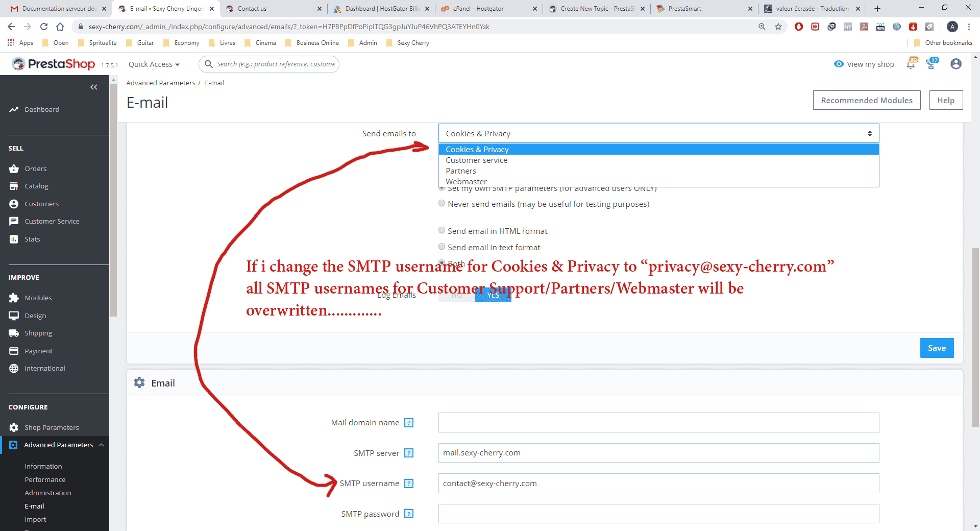Viewport: 980px width, 531px height.
Task: Click the Recommended Modules button
Action: pyautogui.click(x=867, y=101)
